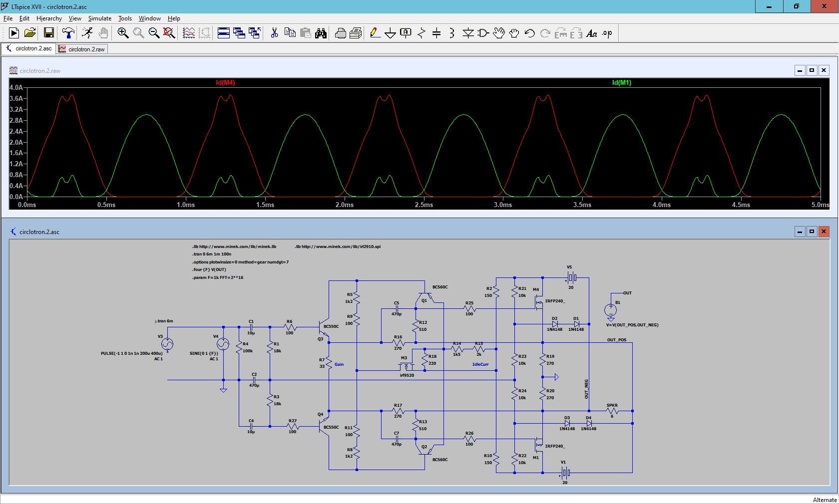The width and height of the screenshot is (839, 504).
Task: Select the Label Net tool
Action: coord(406,33)
